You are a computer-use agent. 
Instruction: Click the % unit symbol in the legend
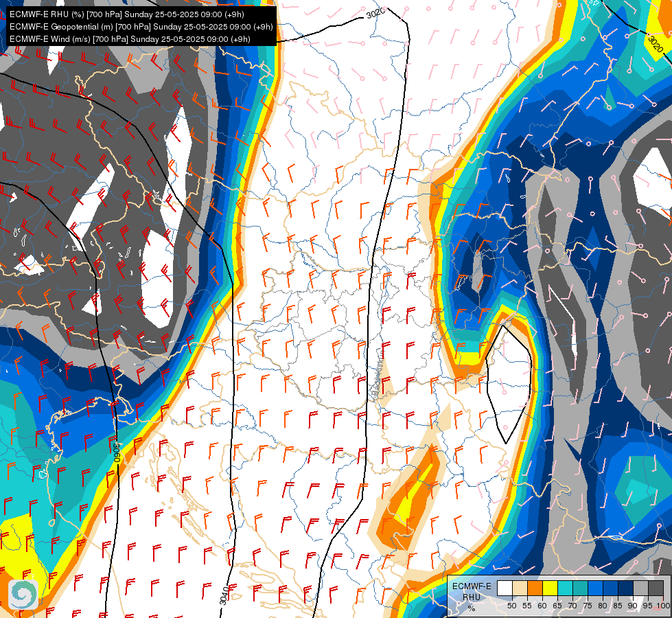(472, 608)
